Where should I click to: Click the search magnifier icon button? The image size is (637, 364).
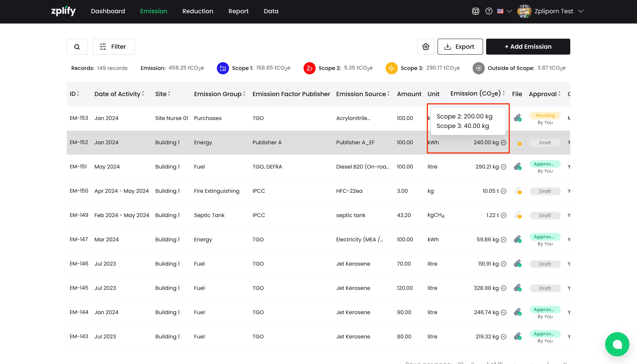[77, 46]
